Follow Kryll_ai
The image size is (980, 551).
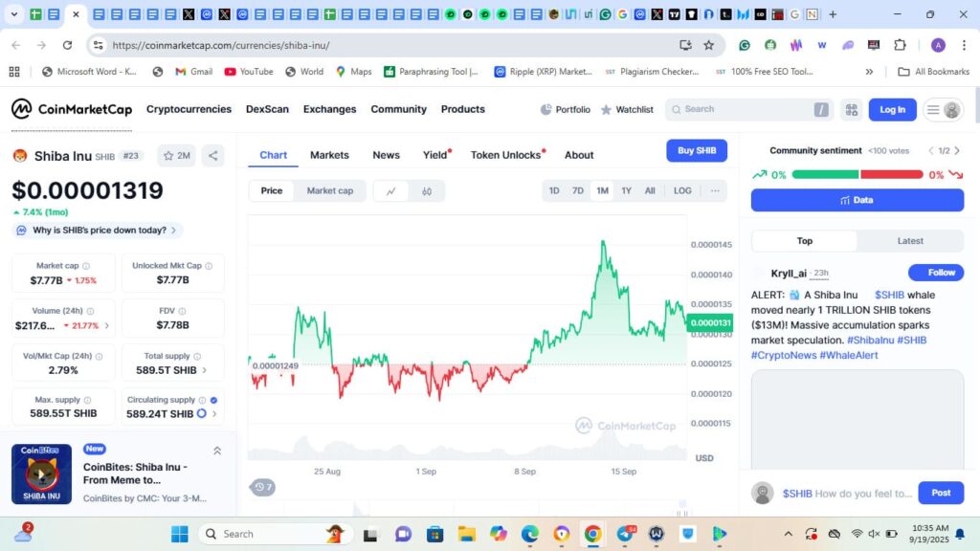(936, 273)
